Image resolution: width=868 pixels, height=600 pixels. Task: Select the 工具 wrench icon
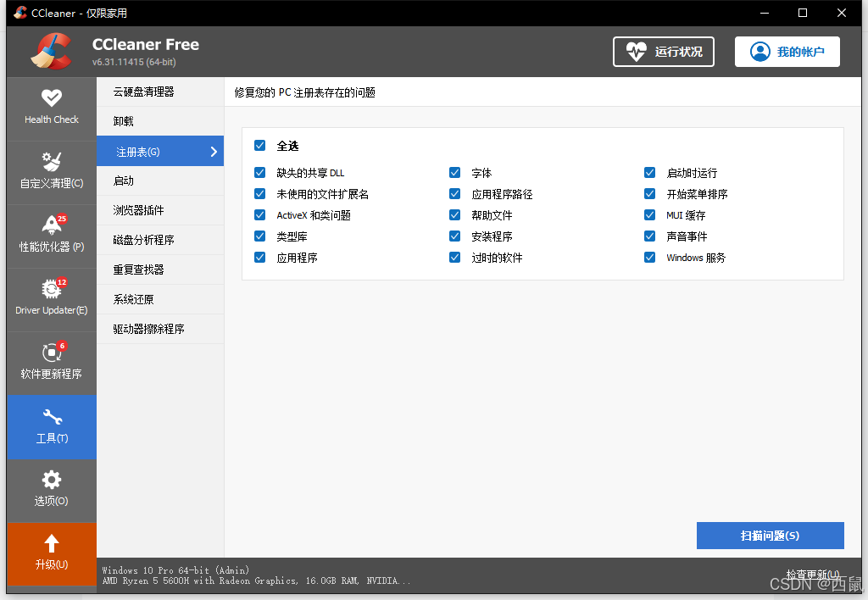52,417
